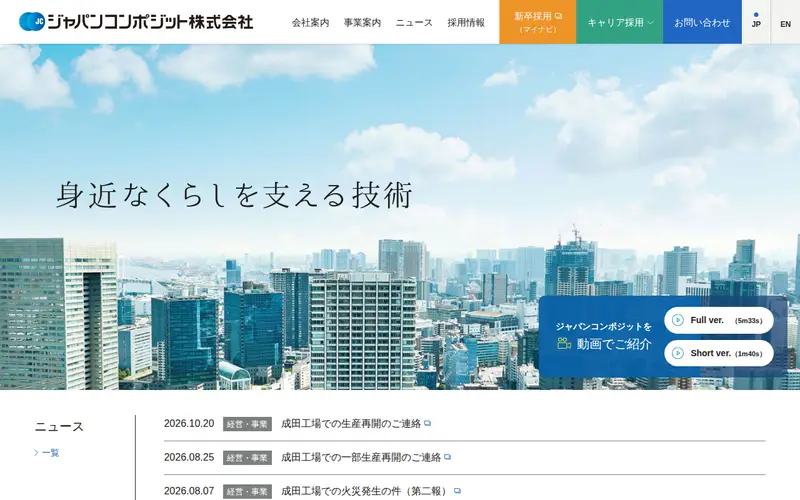Viewport: 800px width, 500px height.
Task: Switch language to JP
Action: pos(756,22)
